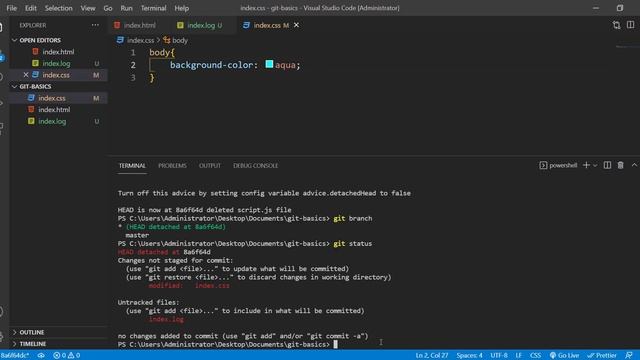Click 'background-color' property in editor
640x360 pixels.
(212, 65)
